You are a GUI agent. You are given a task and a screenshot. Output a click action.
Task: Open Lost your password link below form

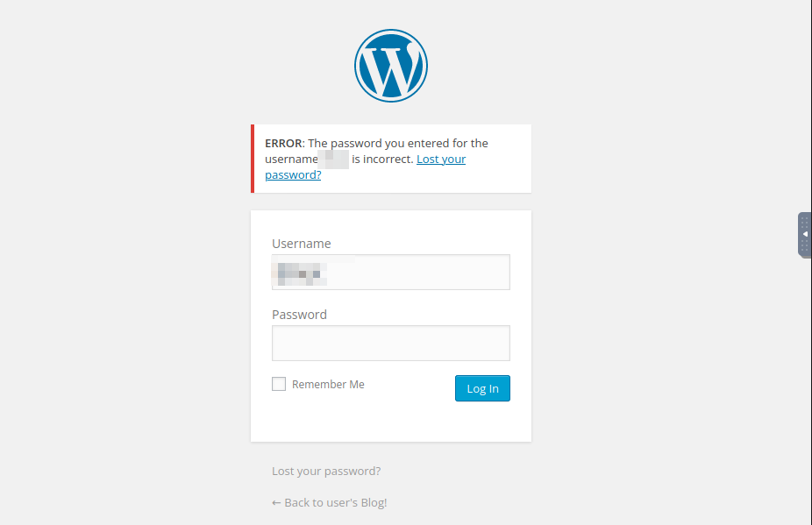(x=326, y=472)
